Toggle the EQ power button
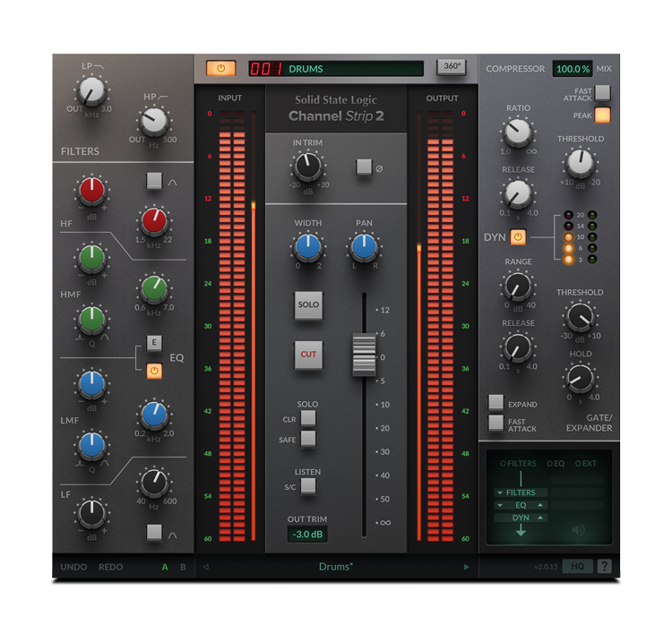Image resolution: width=672 pixels, height=633 pixels. click(154, 371)
